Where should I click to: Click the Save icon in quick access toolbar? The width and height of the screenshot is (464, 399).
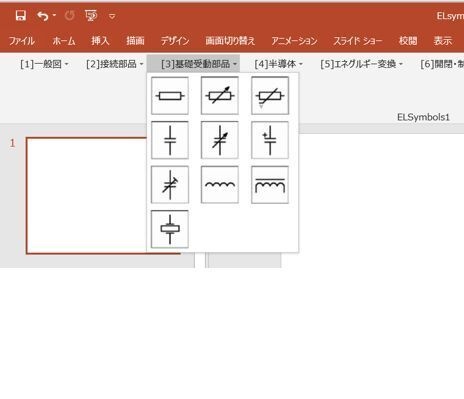click(21, 15)
